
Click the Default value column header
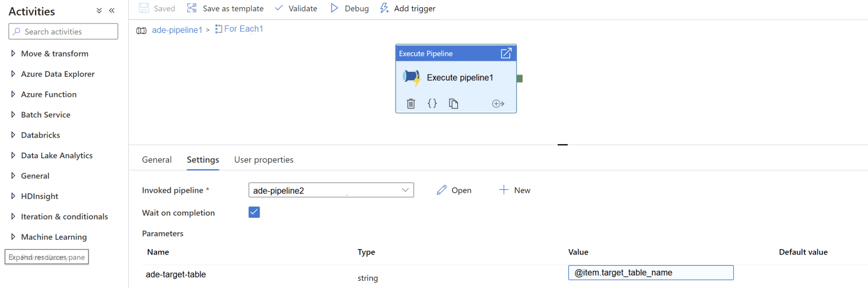[803, 252]
